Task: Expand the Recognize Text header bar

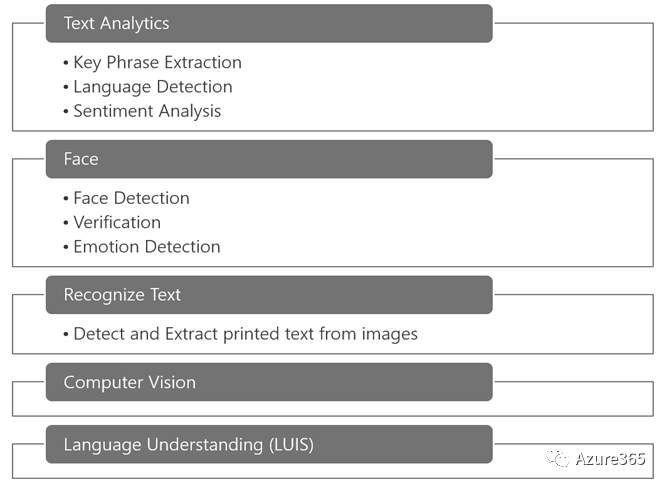Action: tap(269, 295)
